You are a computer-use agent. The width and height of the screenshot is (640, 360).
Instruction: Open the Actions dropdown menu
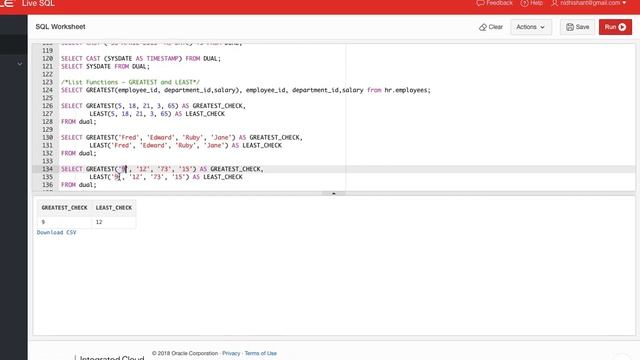[531, 27]
